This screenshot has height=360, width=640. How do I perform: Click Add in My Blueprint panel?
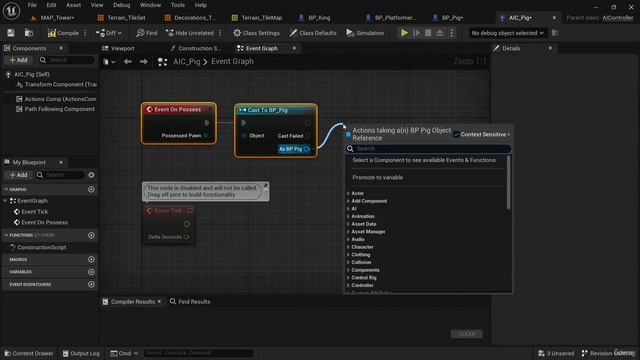tap(18, 175)
